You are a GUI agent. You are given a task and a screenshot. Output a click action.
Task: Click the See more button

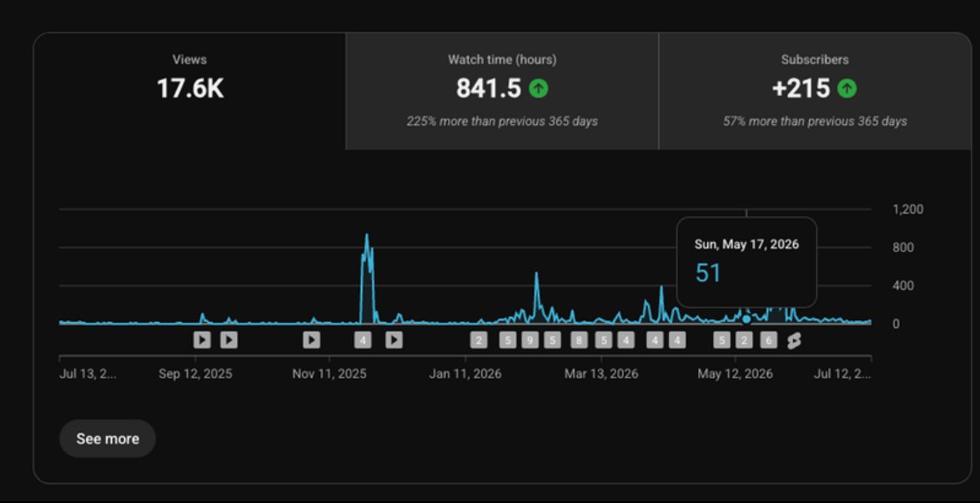pyautogui.click(x=108, y=439)
